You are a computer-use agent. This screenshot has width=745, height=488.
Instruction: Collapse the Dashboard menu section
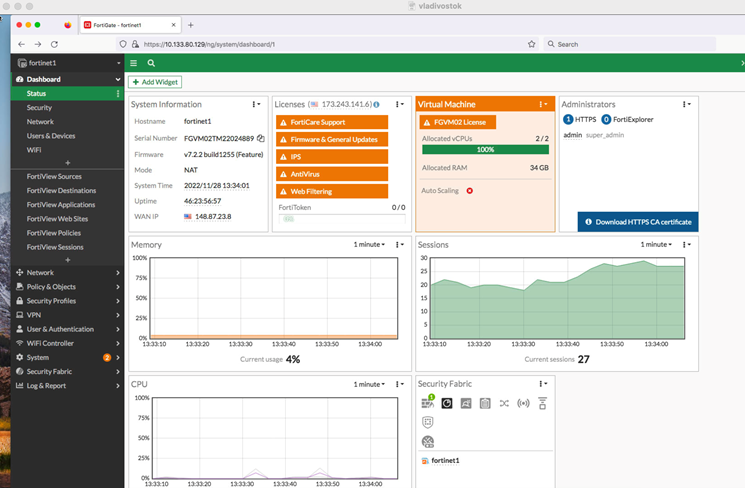(x=118, y=79)
